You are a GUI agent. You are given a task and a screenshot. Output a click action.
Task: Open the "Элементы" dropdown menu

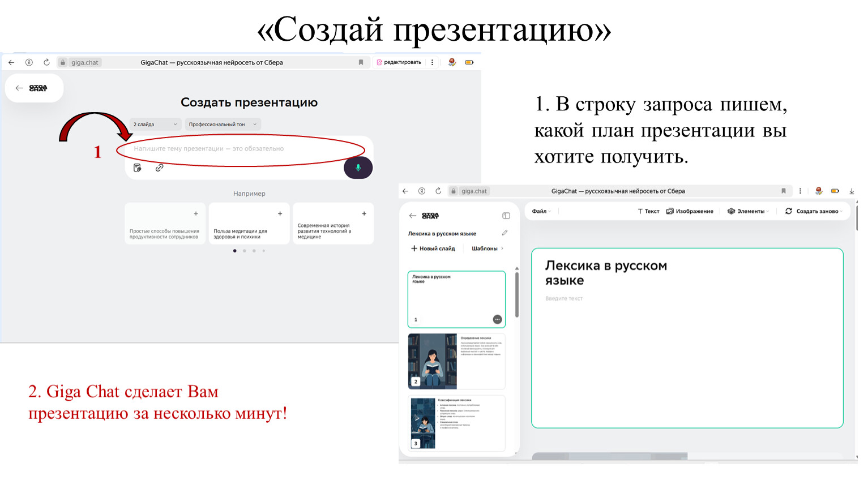point(748,211)
